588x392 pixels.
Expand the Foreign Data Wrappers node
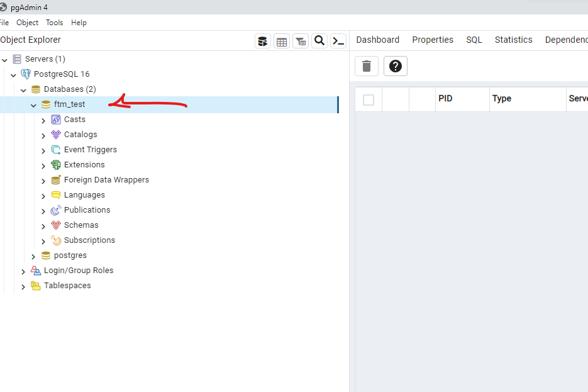(x=43, y=181)
